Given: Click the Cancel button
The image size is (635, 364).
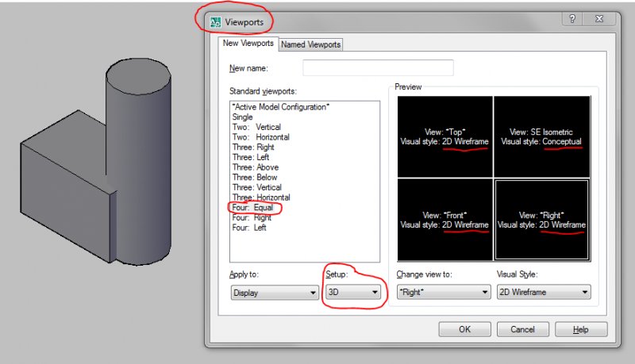Looking at the screenshot, I should 523,329.
